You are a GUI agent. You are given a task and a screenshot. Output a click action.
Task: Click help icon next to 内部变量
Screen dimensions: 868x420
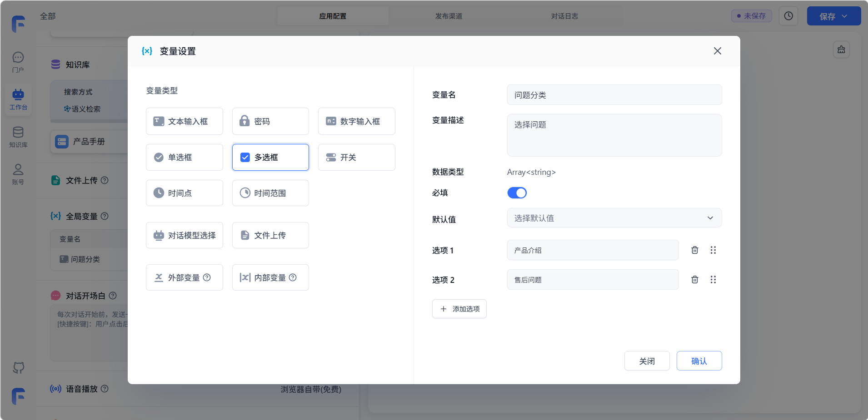pyautogui.click(x=293, y=277)
